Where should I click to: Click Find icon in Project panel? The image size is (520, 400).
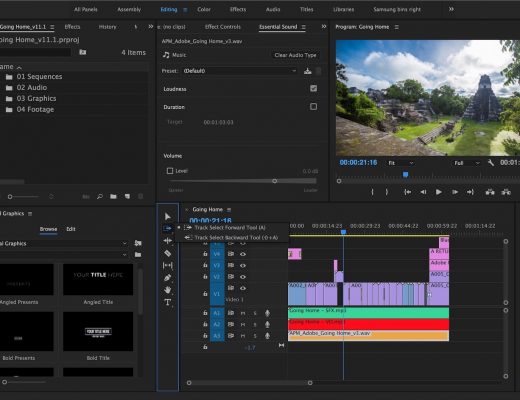100,197
